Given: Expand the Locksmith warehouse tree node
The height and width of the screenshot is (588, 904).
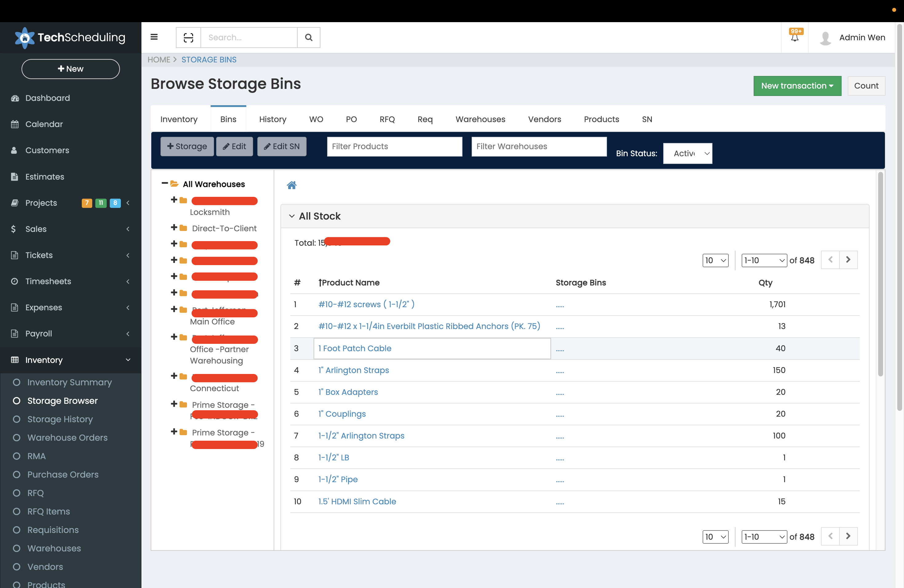Looking at the screenshot, I should coord(174,200).
